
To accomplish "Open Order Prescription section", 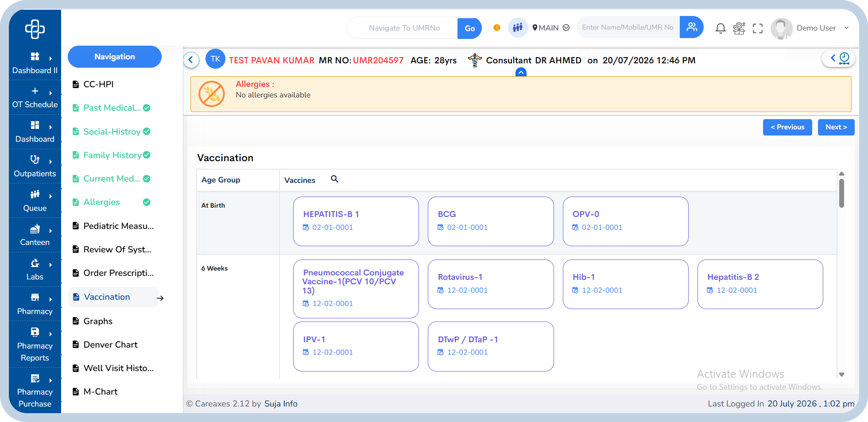I will pos(113,273).
